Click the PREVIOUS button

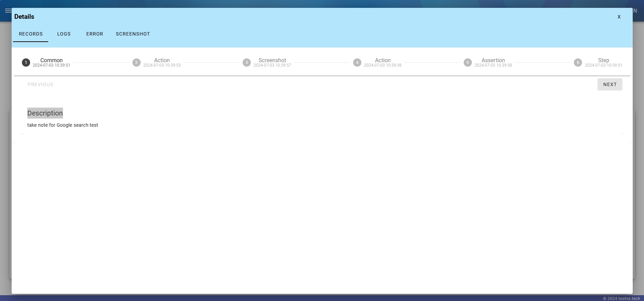pyautogui.click(x=40, y=84)
